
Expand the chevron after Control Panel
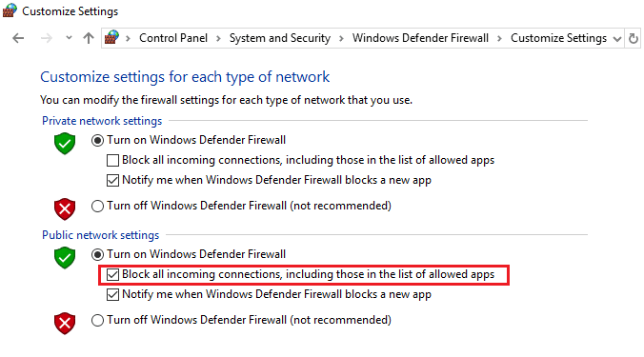(218, 39)
